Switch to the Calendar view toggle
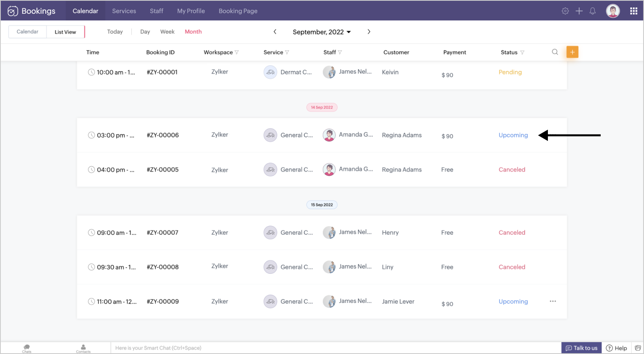 point(28,32)
